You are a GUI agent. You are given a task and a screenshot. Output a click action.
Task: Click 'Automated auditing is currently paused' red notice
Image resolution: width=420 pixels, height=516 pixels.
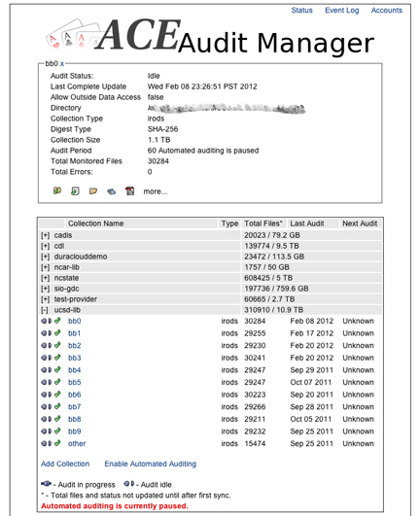[x=115, y=506]
